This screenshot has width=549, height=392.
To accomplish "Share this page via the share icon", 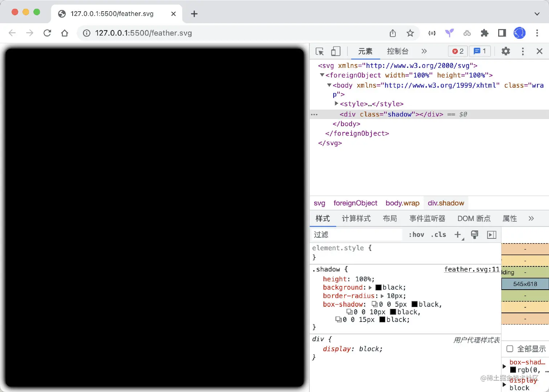I will click(x=393, y=33).
